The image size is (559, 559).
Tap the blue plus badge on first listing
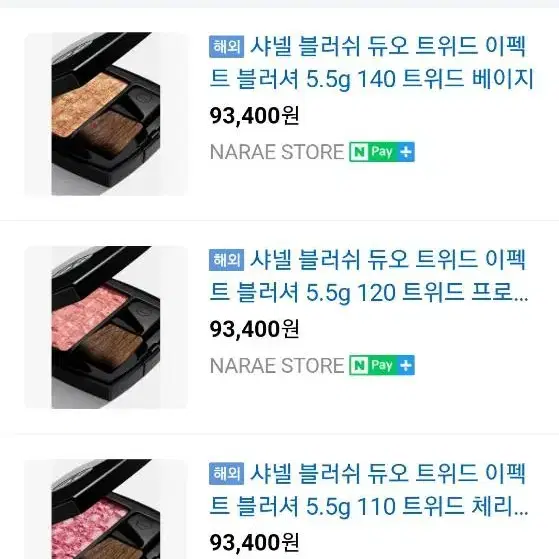pyautogui.click(x=406, y=152)
